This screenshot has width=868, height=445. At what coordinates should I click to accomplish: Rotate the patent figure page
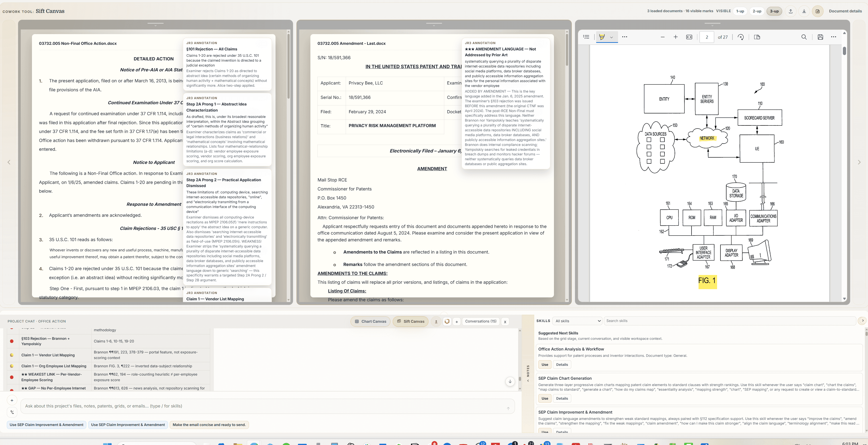point(741,37)
